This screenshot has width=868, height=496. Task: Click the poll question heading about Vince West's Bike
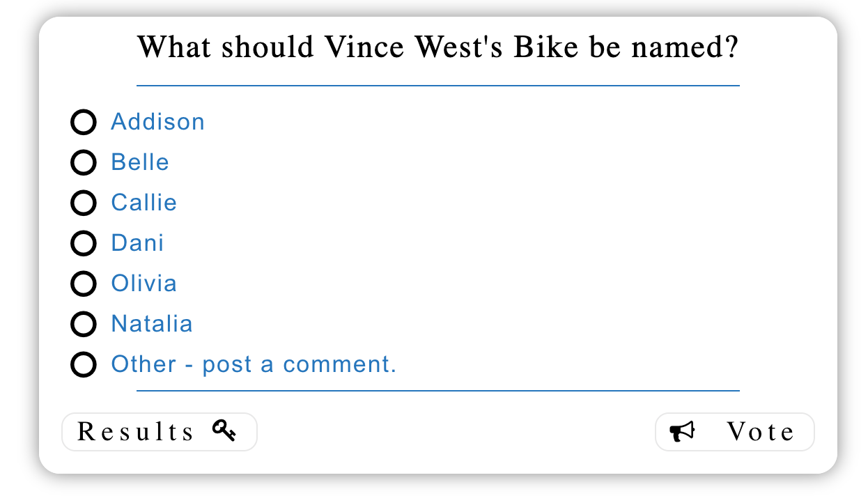coord(437,47)
